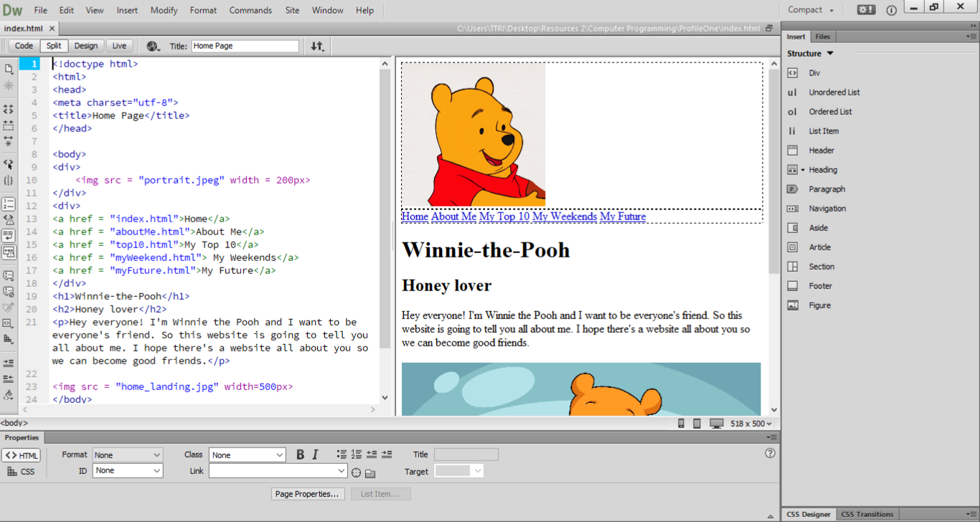Insert Section element
The image size is (980, 522).
821,267
